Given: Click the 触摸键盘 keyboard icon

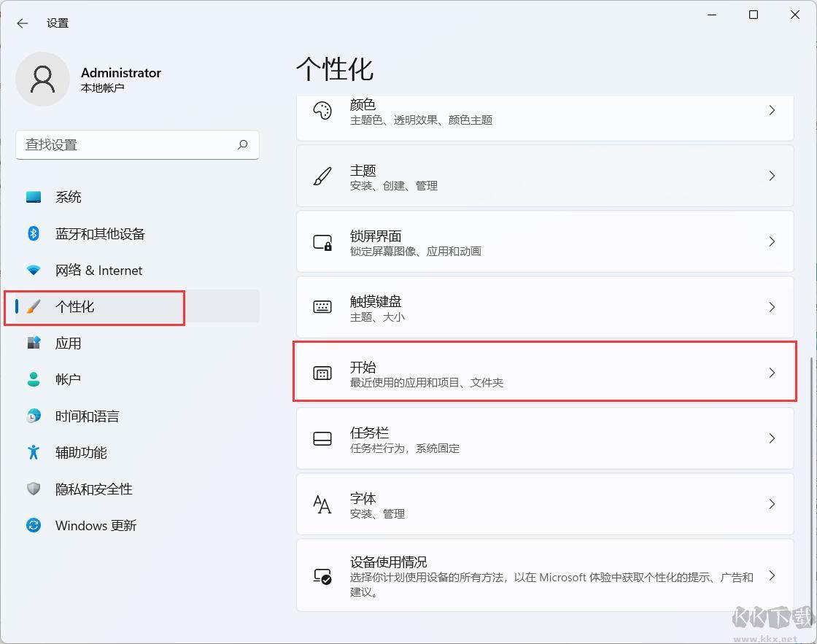Looking at the screenshot, I should (322, 307).
